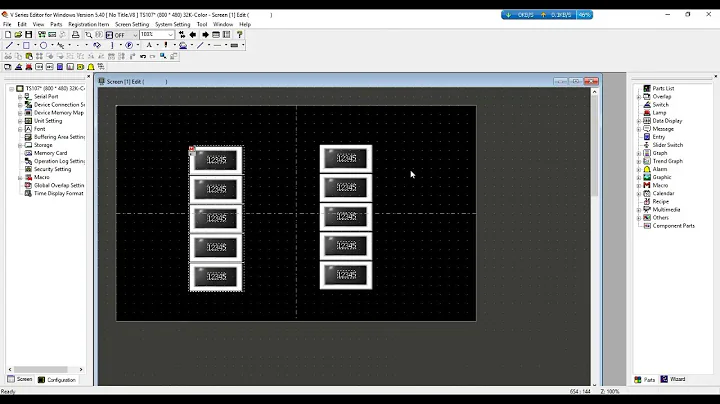
Task: Select the rectangle drawing tool
Action: (26, 45)
